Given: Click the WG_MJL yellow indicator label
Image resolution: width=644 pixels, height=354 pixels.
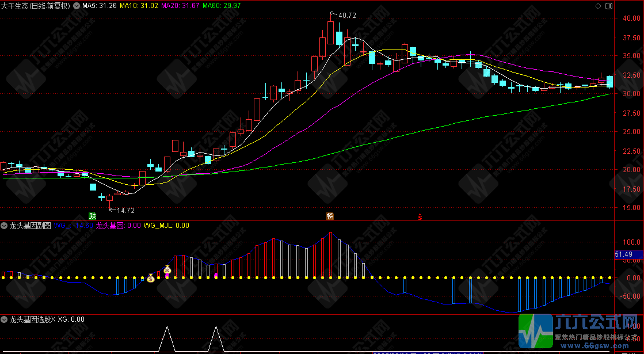Looking at the screenshot, I should pos(167,226).
